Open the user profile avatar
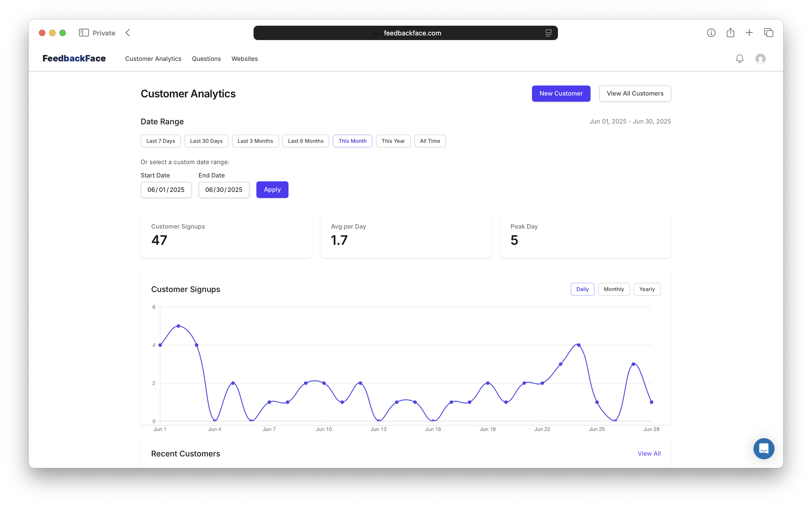Screen dimensions: 812x506 [x=760, y=59]
